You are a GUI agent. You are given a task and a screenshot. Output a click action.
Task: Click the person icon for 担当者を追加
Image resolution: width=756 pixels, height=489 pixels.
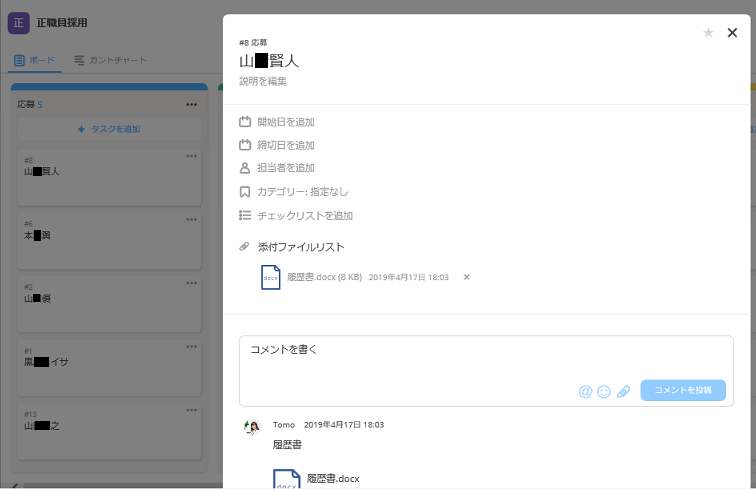(x=245, y=168)
